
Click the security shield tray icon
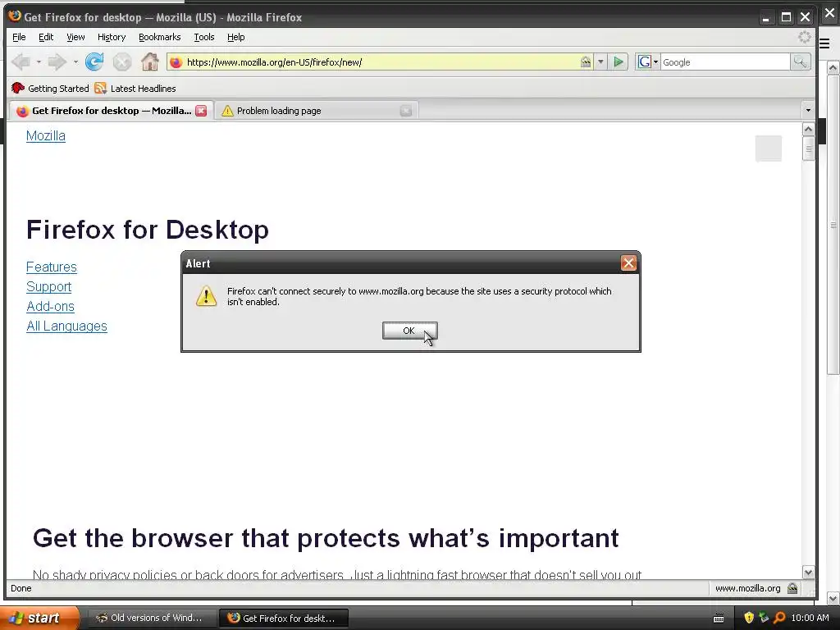coord(749,618)
